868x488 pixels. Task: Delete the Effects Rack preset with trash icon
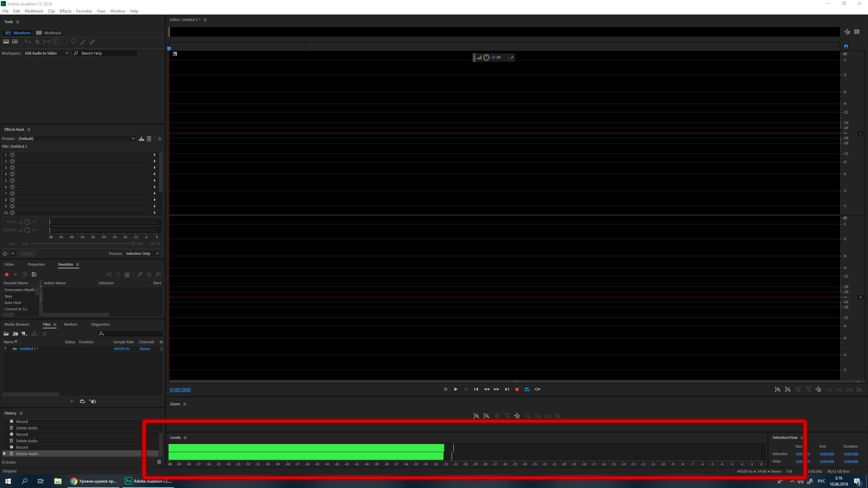pyautogui.click(x=149, y=139)
